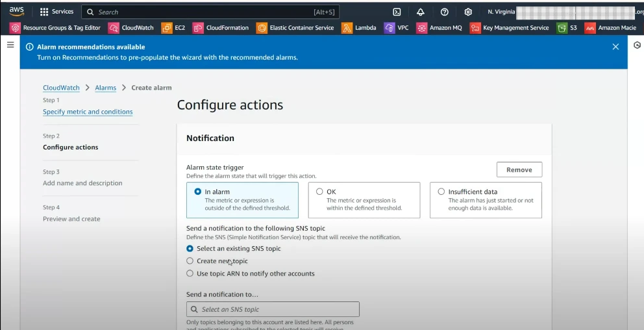Open the CloudShell terminal icon

(397, 12)
